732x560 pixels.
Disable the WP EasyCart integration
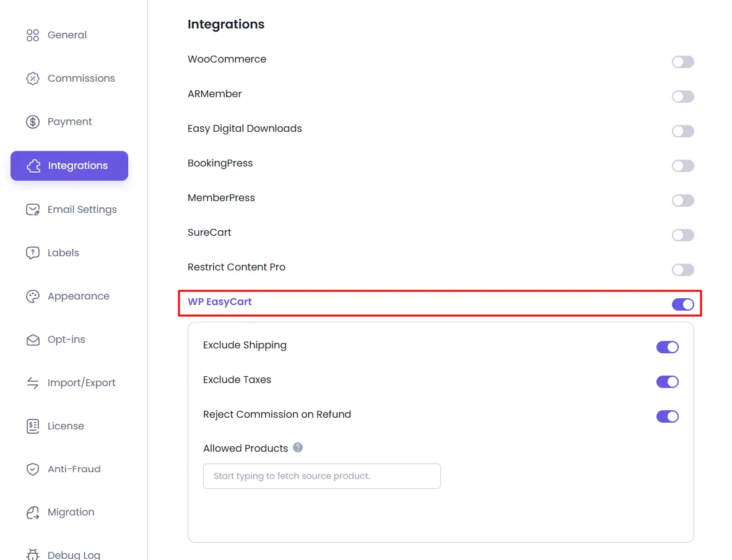(x=682, y=304)
